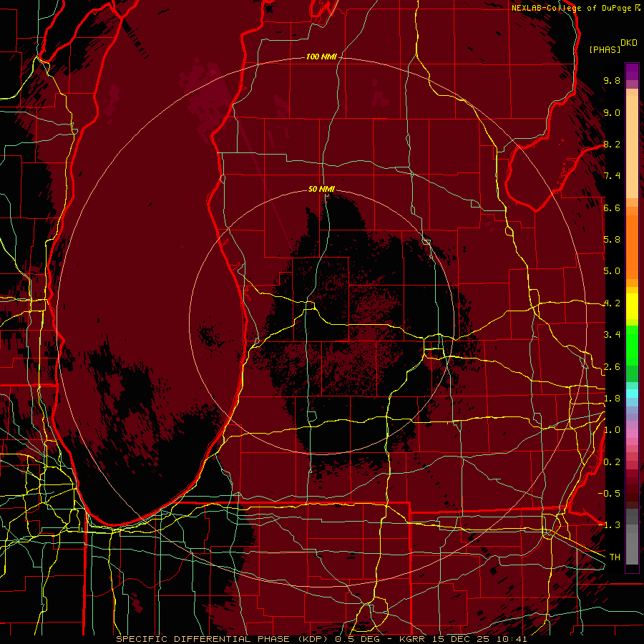Image resolution: width=644 pixels, height=644 pixels.
Task: Click the 0.2 value on the color scale
Action: [612, 462]
